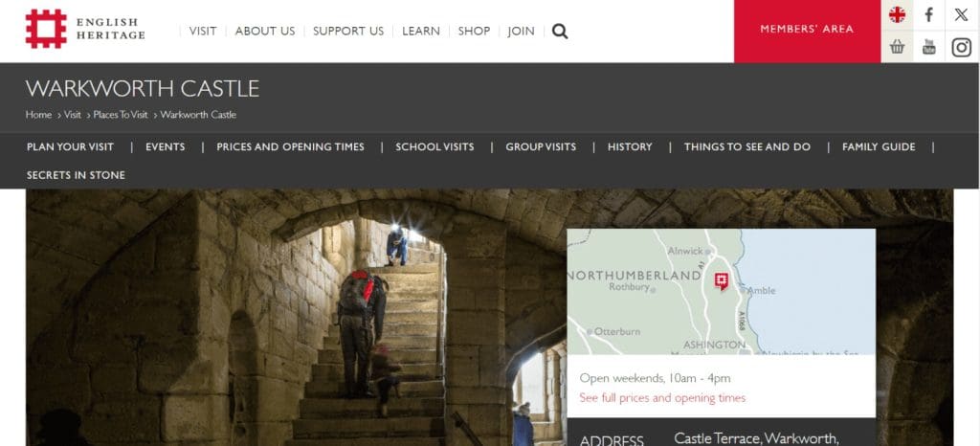Open Prices and Opening Times tab
The height and width of the screenshot is (446, 980).
pyautogui.click(x=290, y=146)
